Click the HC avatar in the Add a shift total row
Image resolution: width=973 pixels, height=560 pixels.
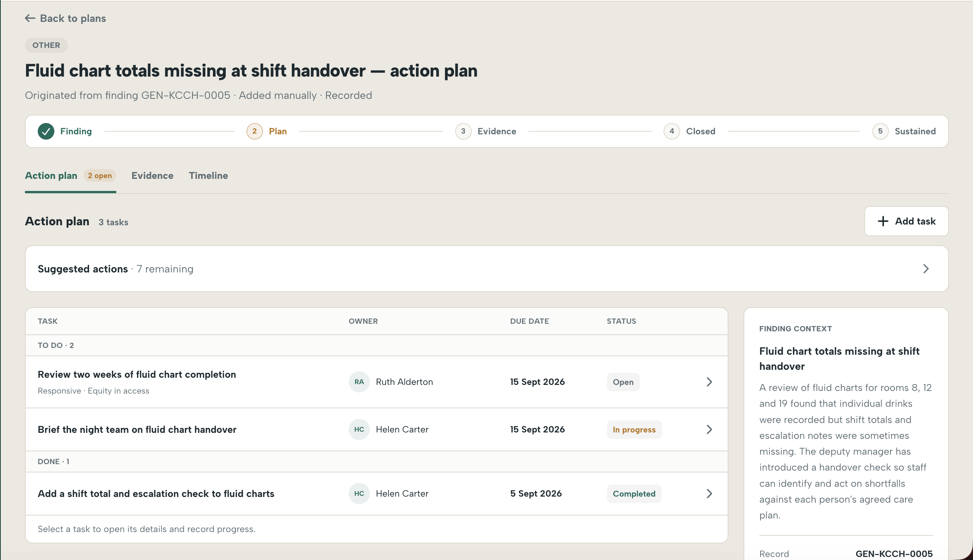(x=359, y=494)
